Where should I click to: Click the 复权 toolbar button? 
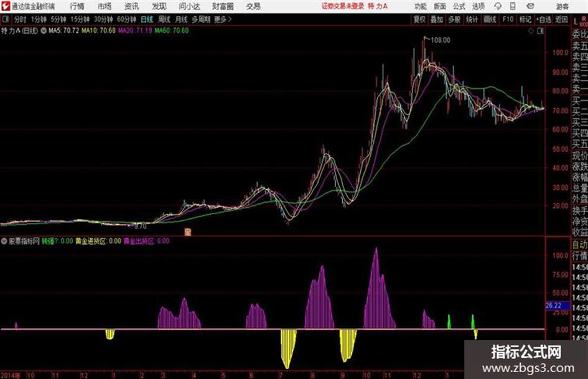[419, 19]
